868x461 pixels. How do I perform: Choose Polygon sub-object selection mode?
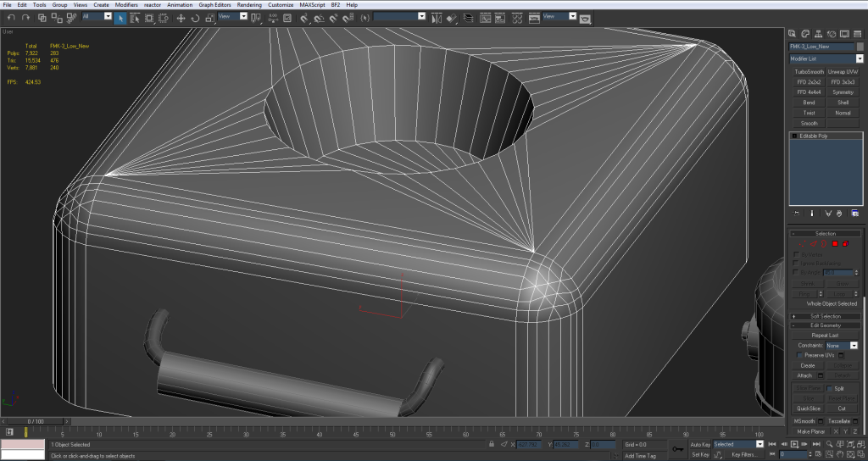[835, 244]
